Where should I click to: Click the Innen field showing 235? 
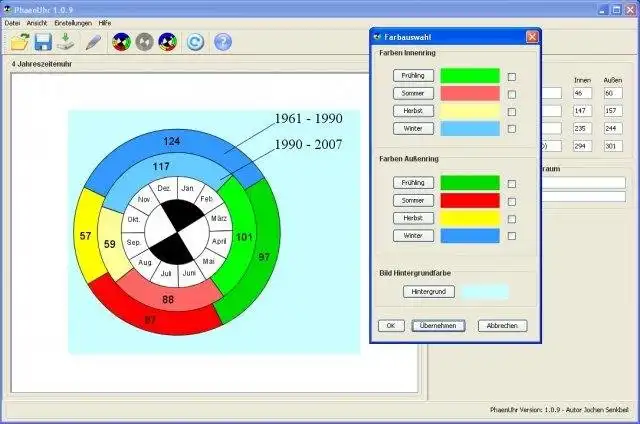tap(582, 129)
